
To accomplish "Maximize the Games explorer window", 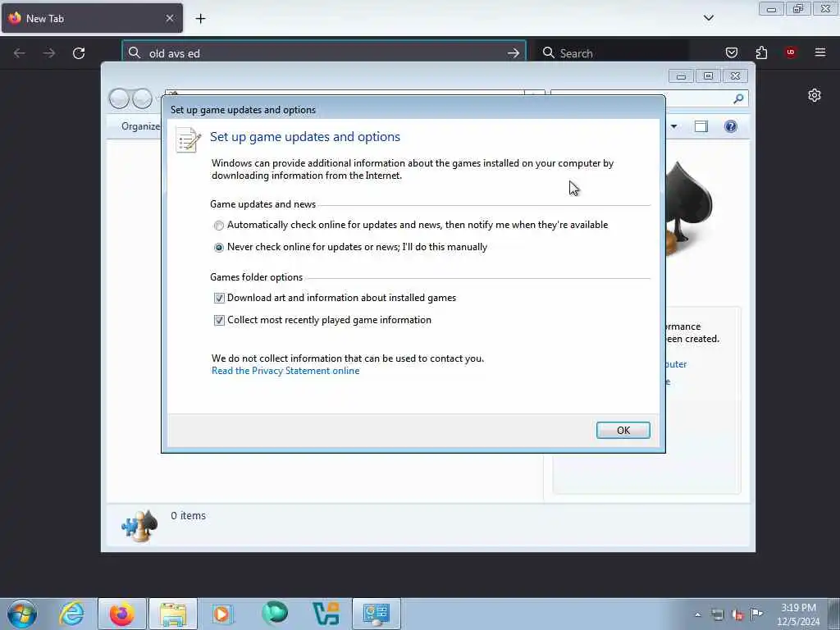I will [708, 76].
